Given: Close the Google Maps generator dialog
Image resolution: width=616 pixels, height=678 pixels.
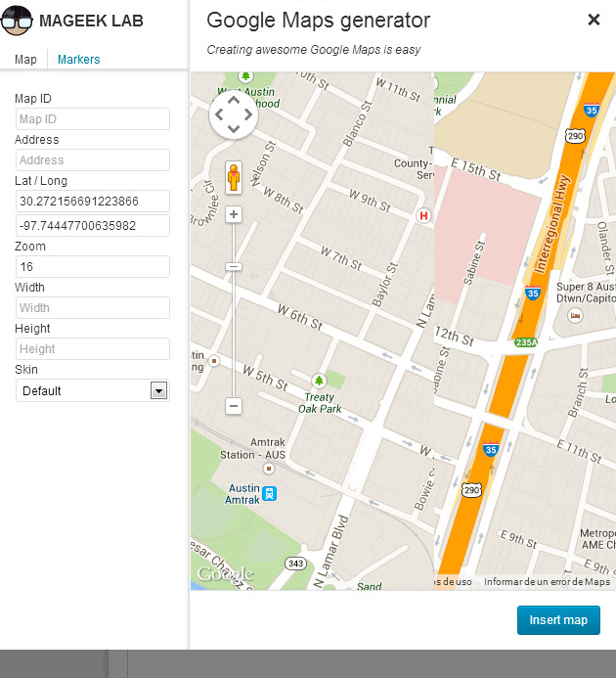Looking at the screenshot, I should [594, 20].
